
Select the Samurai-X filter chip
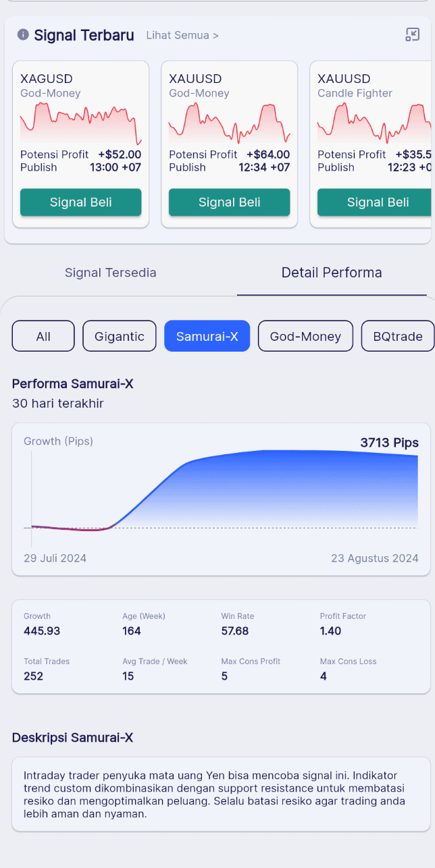pyautogui.click(x=207, y=336)
